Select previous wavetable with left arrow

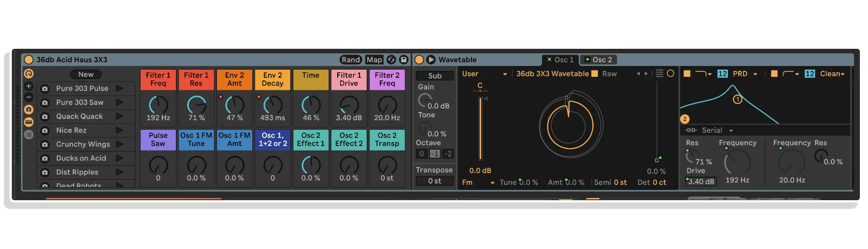point(638,74)
